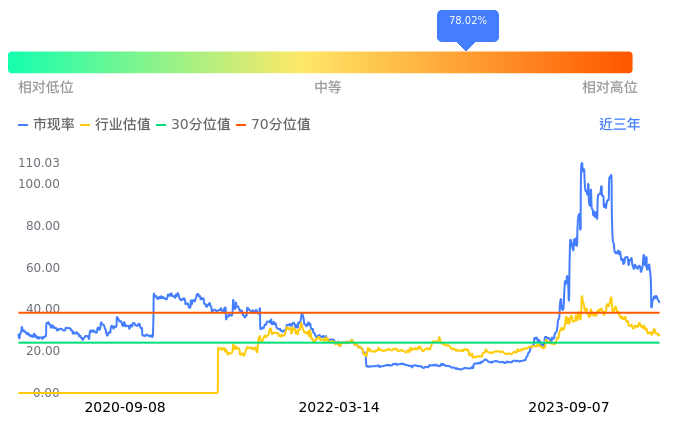This screenshot has width=686, height=442.
Task: Click the 60.00 y-axis label
Action: (x=42, y=268)
